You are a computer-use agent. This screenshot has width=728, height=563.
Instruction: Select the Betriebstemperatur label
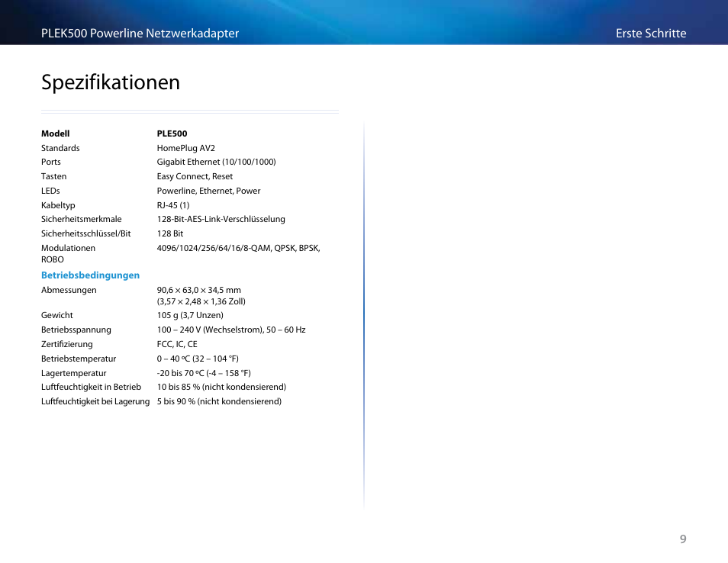point(79,359)
